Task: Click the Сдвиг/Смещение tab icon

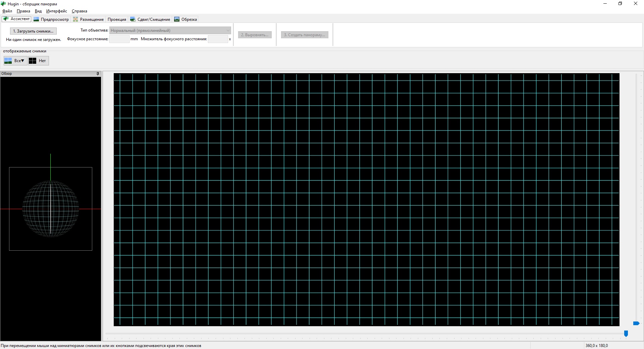Action: [x=133, y=19]
